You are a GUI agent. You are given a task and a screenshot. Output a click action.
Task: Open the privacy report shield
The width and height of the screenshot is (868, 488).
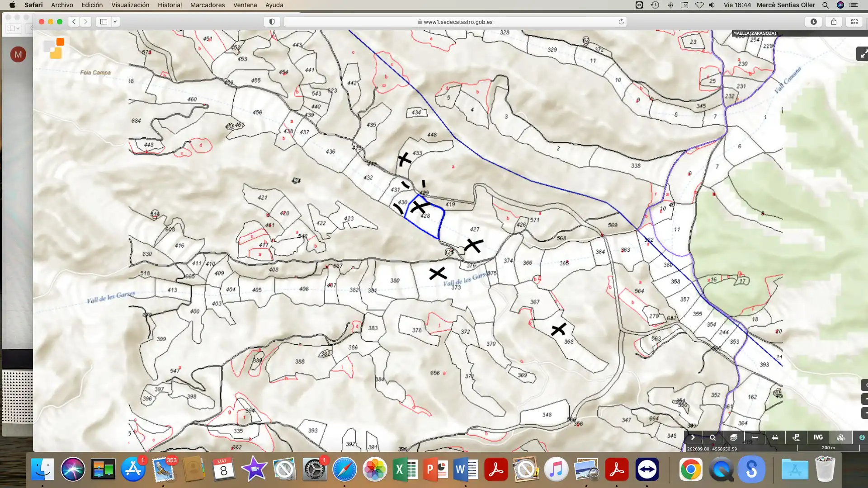272,22
